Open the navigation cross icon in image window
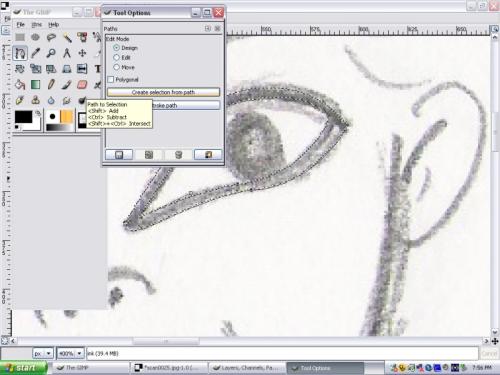The image size is (500, 375). pyautogui.click(x=495, y=341)
